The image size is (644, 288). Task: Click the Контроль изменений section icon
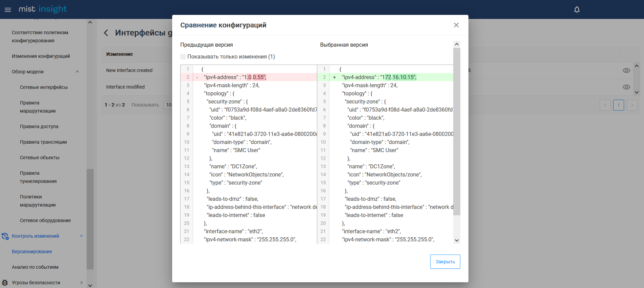point(5,236)
